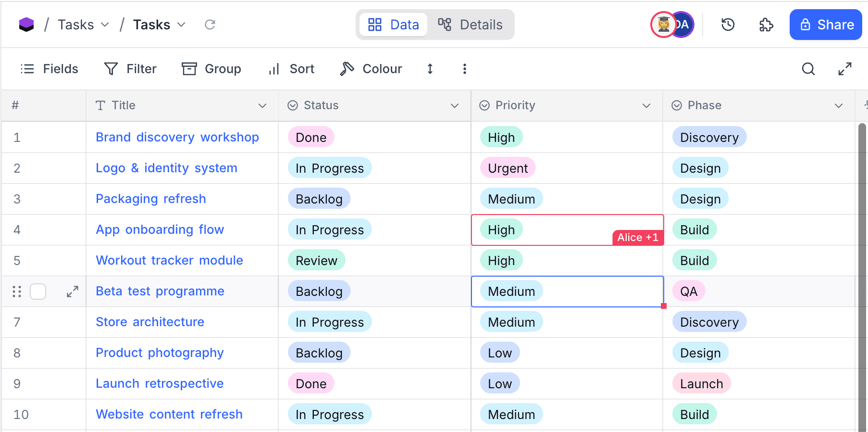The width and height of the screenshot is (868, 432).
Task: Open the Phase column dropdown arrow
Action: click(839, 106)
